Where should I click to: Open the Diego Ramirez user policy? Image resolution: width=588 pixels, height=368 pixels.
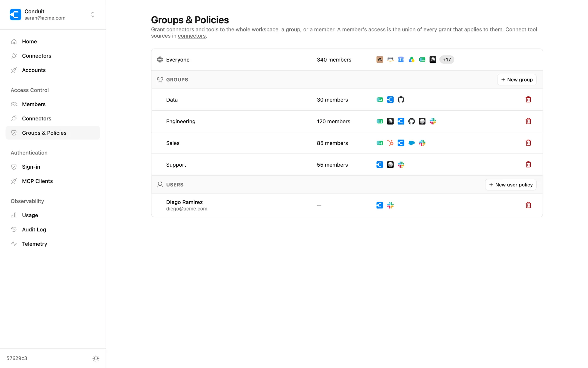pyautogui.click(x=347, y=205)
